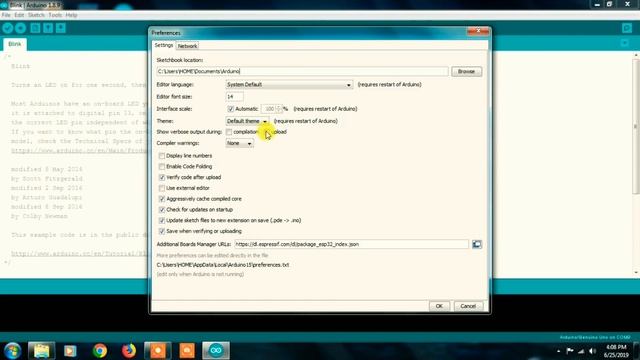
Task: Close the Preferences dialog
Action: [478, 31]
